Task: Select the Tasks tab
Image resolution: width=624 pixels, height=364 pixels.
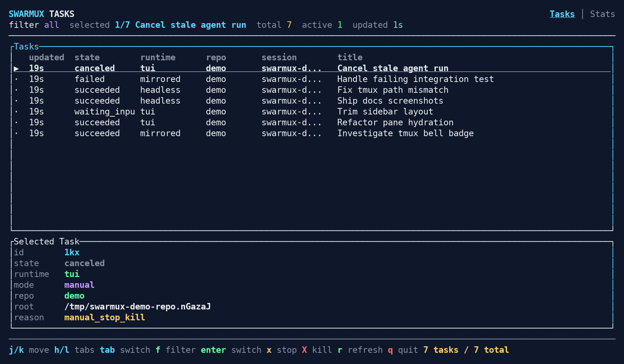Action: pos(562,14)
